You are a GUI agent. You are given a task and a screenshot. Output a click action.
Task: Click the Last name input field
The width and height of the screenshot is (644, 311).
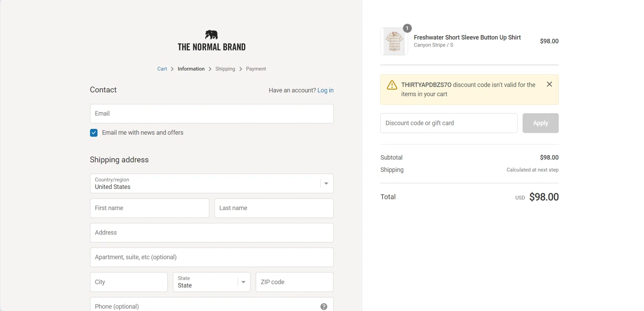[274, 208]
